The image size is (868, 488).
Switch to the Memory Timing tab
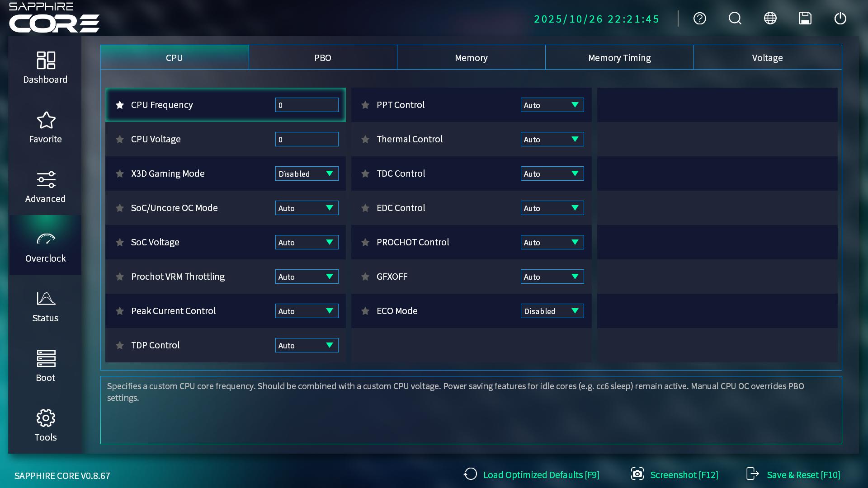[x=619, y=58]
